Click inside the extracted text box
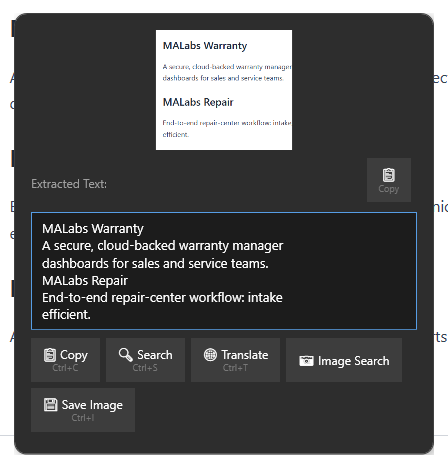Viewport: 448px width, 463px height. [x=224, y=271]
